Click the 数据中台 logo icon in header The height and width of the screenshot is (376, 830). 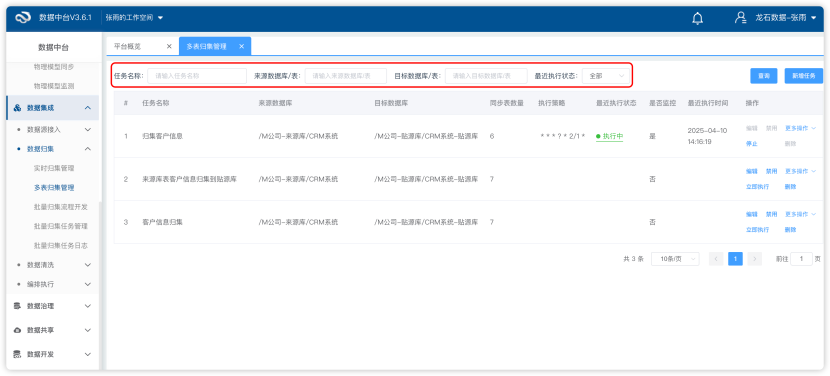point(23,18)
